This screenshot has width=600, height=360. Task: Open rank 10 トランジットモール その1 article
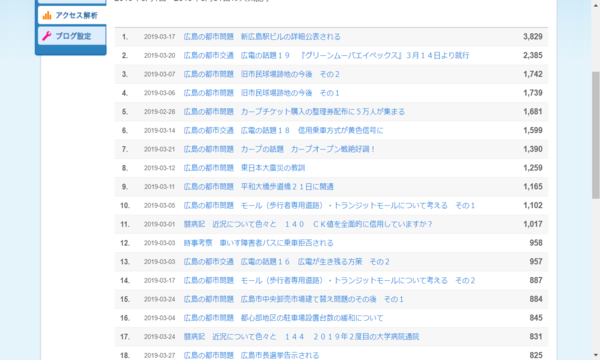pyautogui.click(x=329, y=205)
